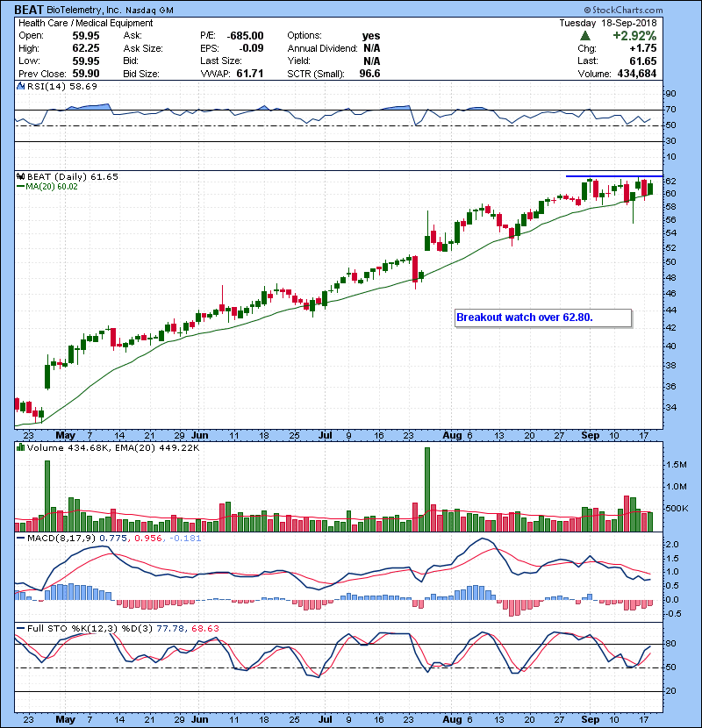The height and width of the screenshot is (728, 702).
Task: Click the volume bars icon beside Volume label
Action: (x=20, y=447)
